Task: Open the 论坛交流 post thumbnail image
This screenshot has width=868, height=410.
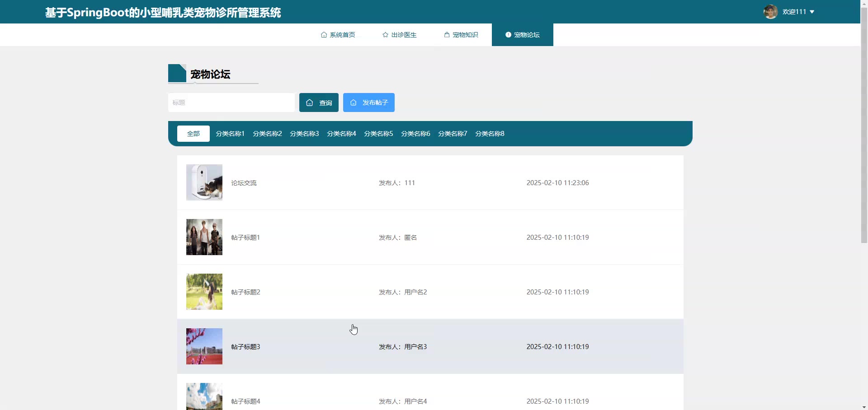Action: pyautogui.click(x=204, y=182)
